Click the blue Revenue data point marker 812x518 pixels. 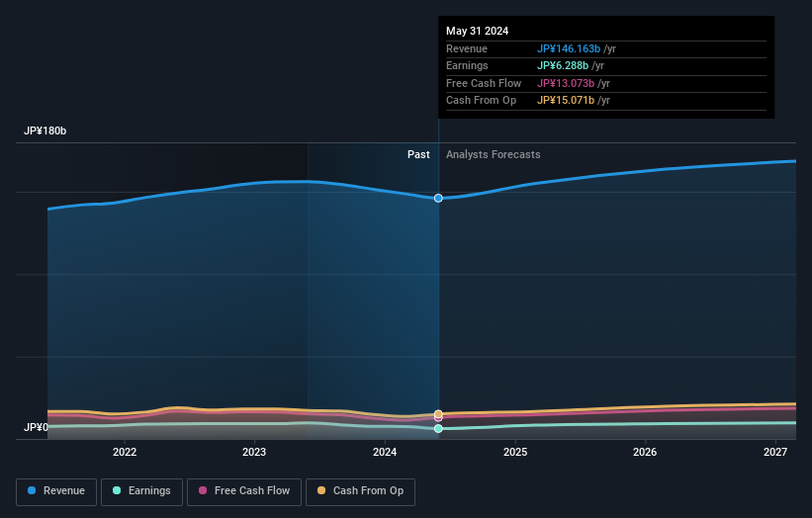(438, 198)
